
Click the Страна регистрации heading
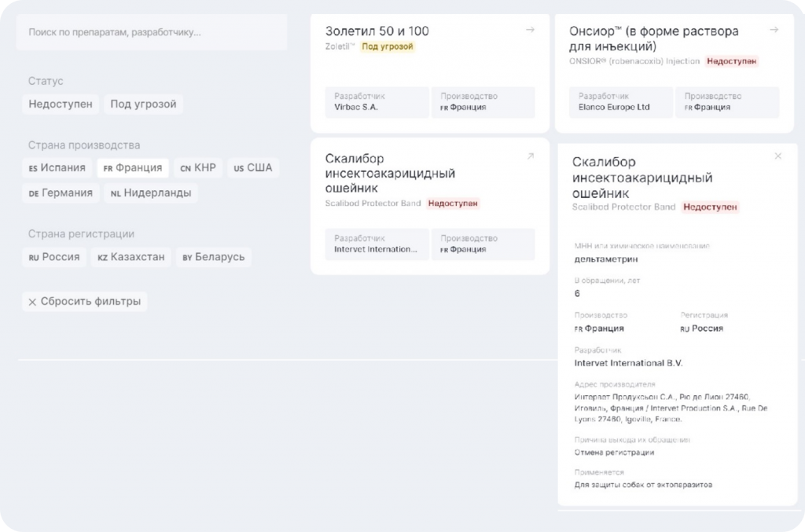[x=81, y=234]
